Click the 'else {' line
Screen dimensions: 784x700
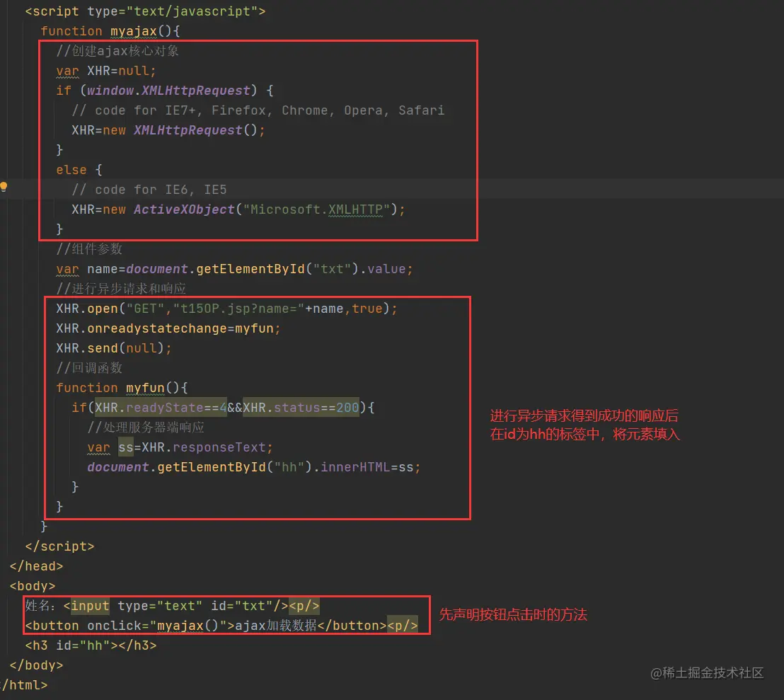[79, 169]
